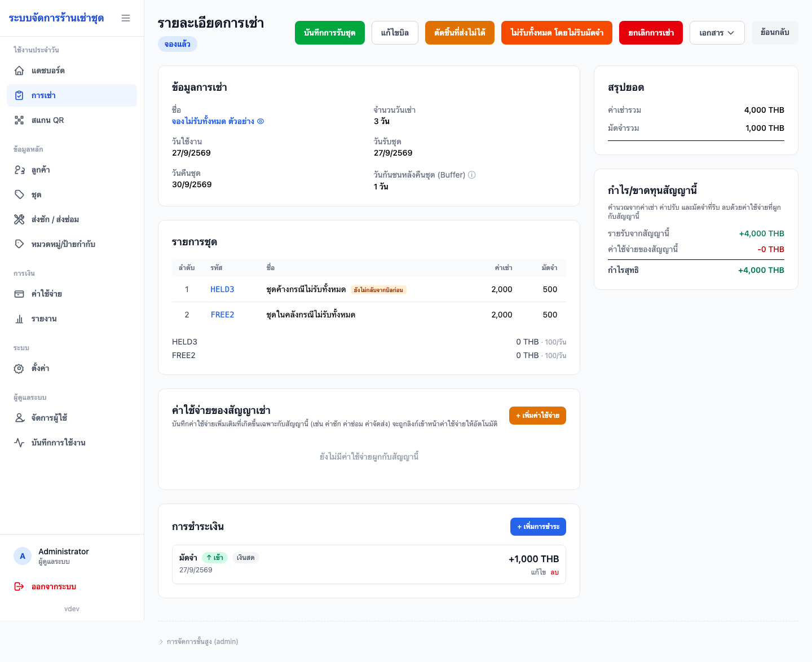Click the vdev version label

[x=72, y=609]
